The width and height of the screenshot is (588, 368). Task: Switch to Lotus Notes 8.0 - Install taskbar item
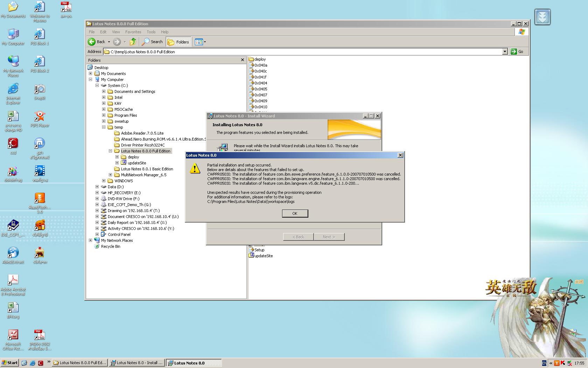click(x=136, y=363)
